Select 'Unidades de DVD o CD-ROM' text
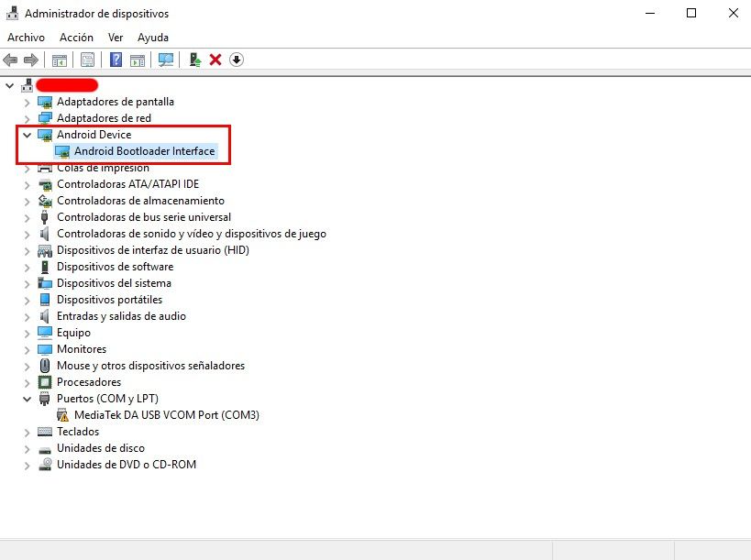Viewport: 751px width, 560px height. click(127, 465)
